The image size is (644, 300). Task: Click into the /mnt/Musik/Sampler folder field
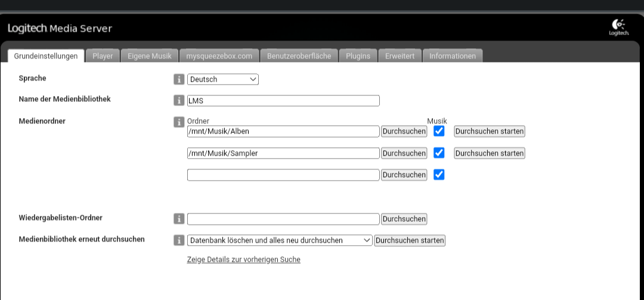click(283, 153)
